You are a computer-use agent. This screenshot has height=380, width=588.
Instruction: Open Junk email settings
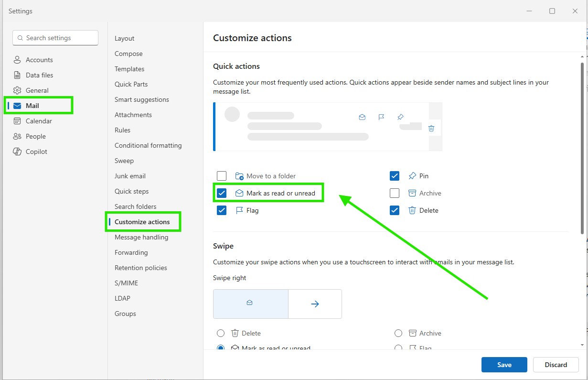pos(130,176)
